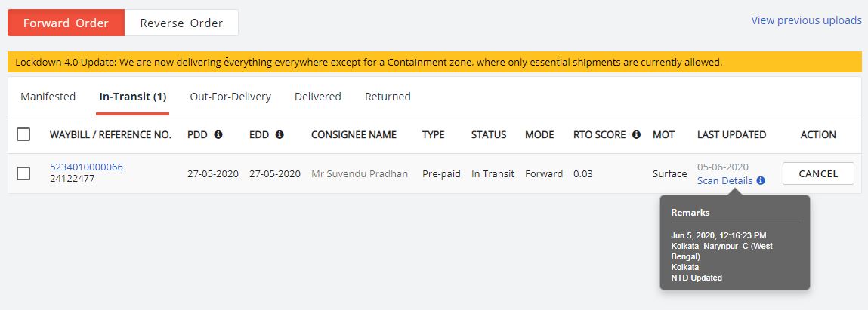Click the Last Updated column header
868x310 pixels.
click(x=731, y=134)
